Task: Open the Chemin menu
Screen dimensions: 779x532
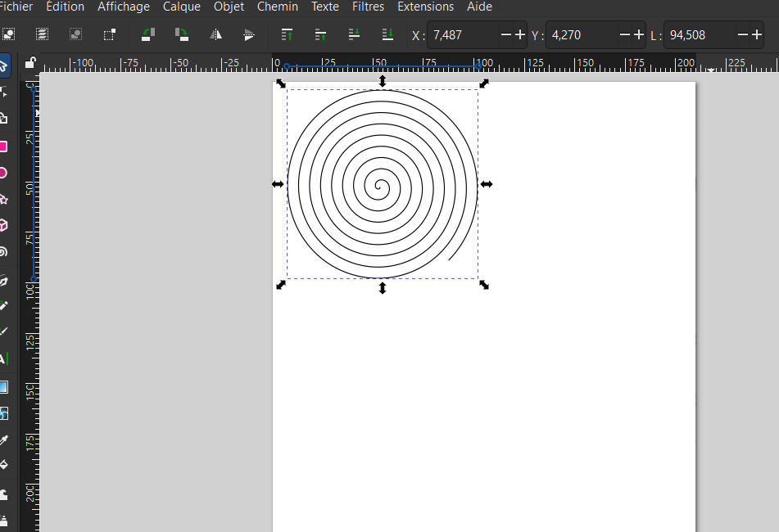Action: point(277,7)
